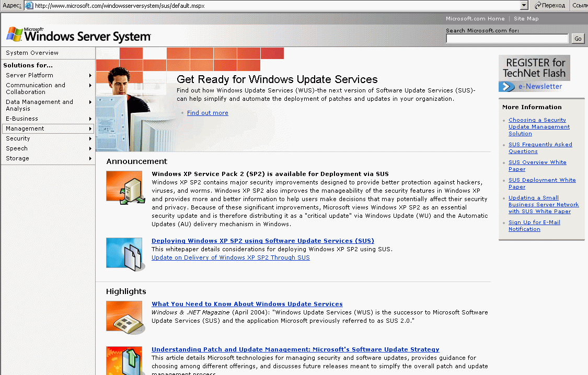Select Storage in the sidebar
The width and height of the screenshot is (588, 375).
48,158
